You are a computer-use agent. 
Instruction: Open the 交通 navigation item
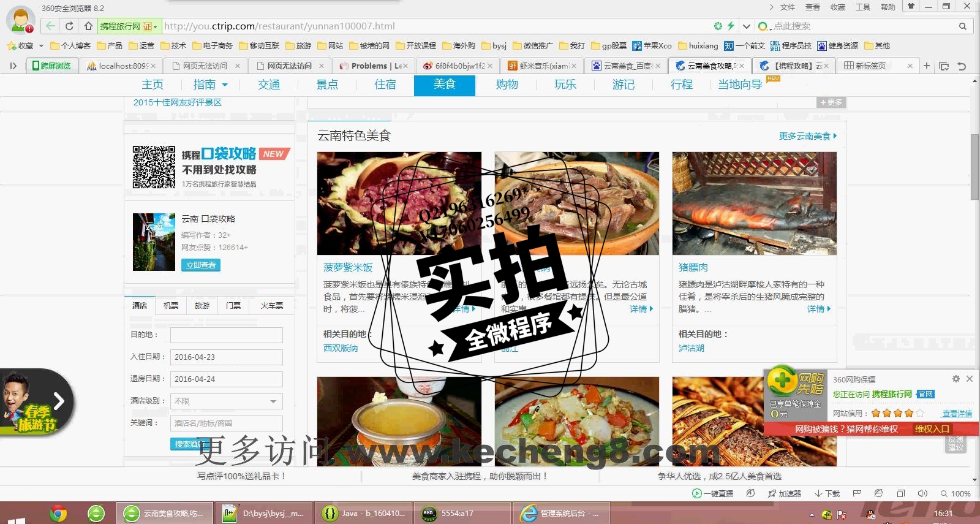click(x=269, y=85)
